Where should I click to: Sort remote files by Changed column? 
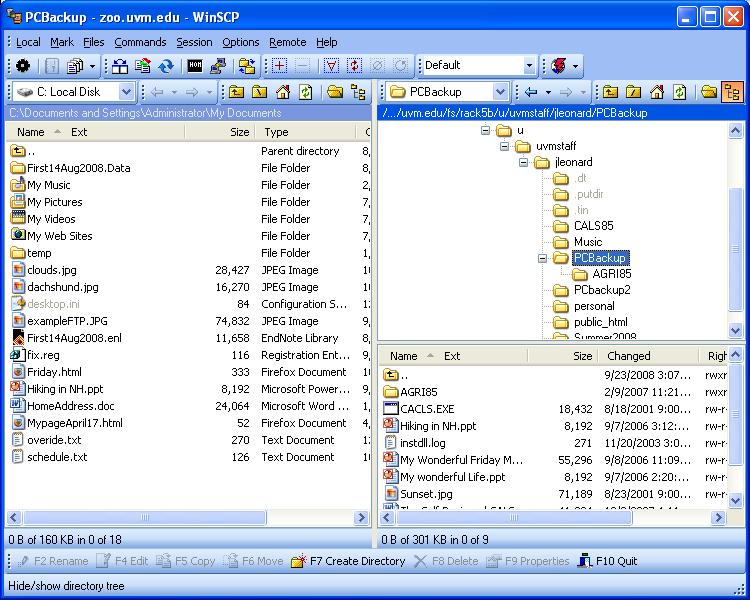pos(651,356)
